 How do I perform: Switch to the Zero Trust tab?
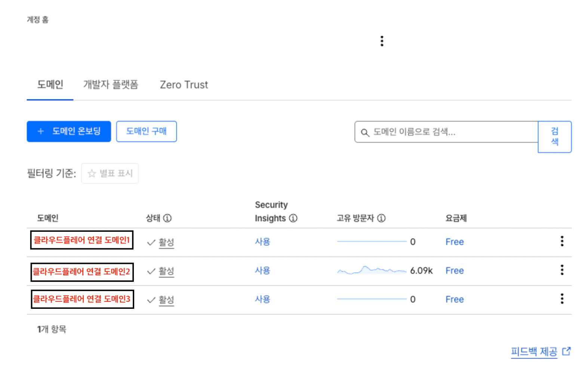(184, 85)
